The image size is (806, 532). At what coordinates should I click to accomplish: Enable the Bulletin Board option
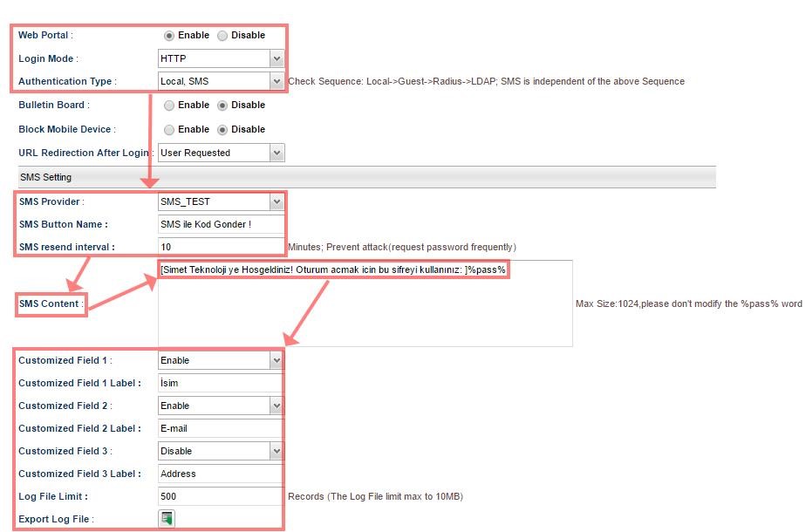[x=169, y=106]
